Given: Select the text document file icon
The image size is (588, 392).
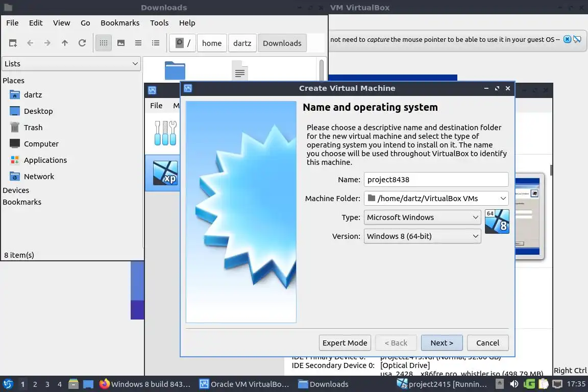Looking at the screenshot, I should [239, 70].
